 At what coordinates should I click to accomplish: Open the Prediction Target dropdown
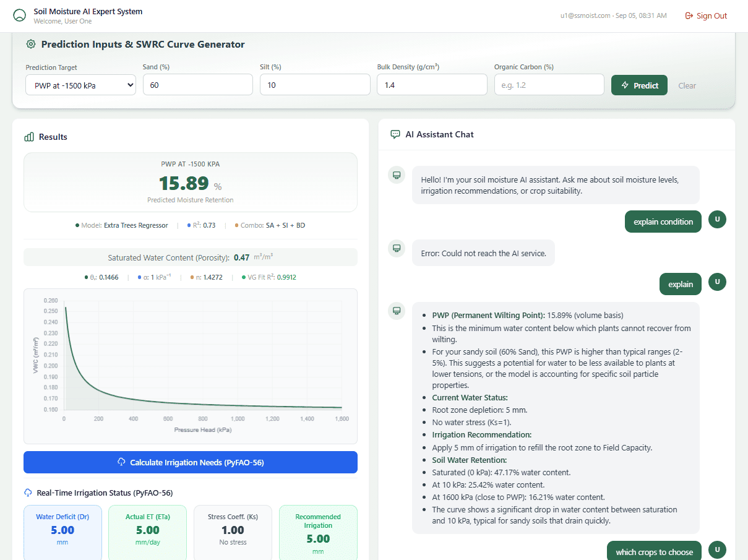pyautogui.click(x=80, y=85)
